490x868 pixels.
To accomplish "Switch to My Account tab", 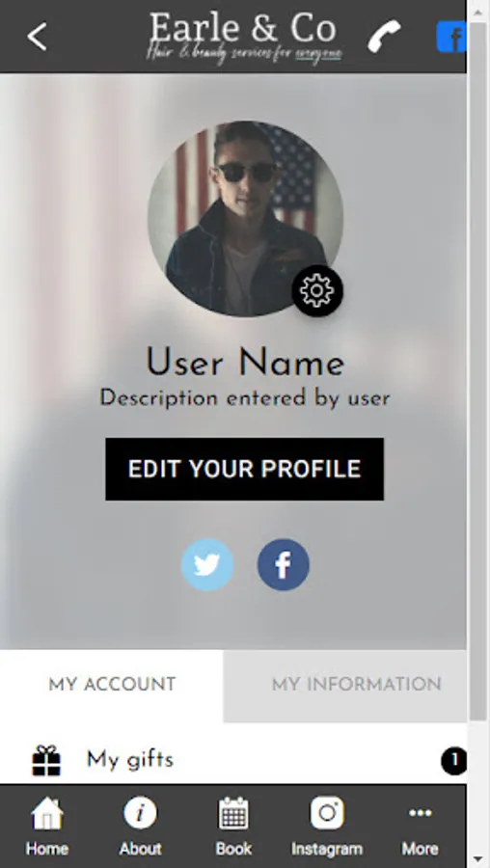I will [x=112, y=685].
